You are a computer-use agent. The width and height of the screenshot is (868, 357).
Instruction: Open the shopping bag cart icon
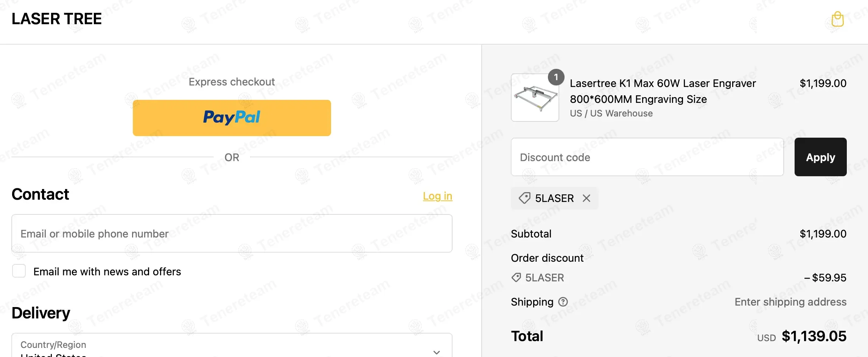click(x=837, y=19)
